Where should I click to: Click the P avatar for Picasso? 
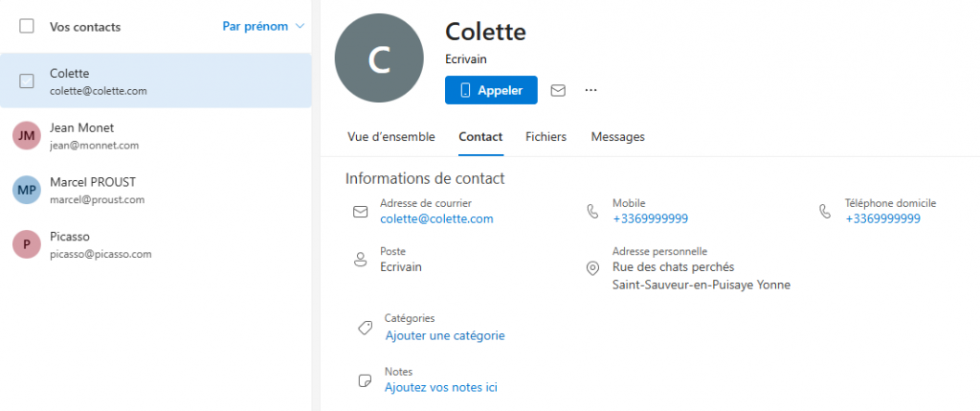coord(27,244)
